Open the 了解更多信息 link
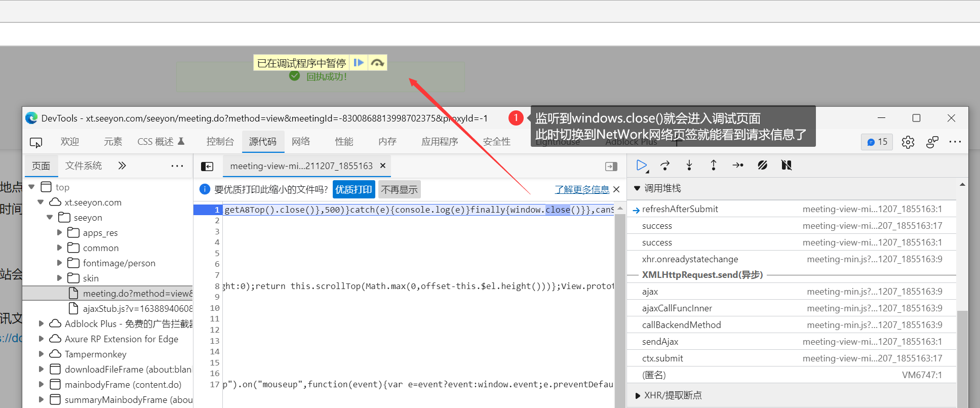The image size is (980, 408). 582,189
